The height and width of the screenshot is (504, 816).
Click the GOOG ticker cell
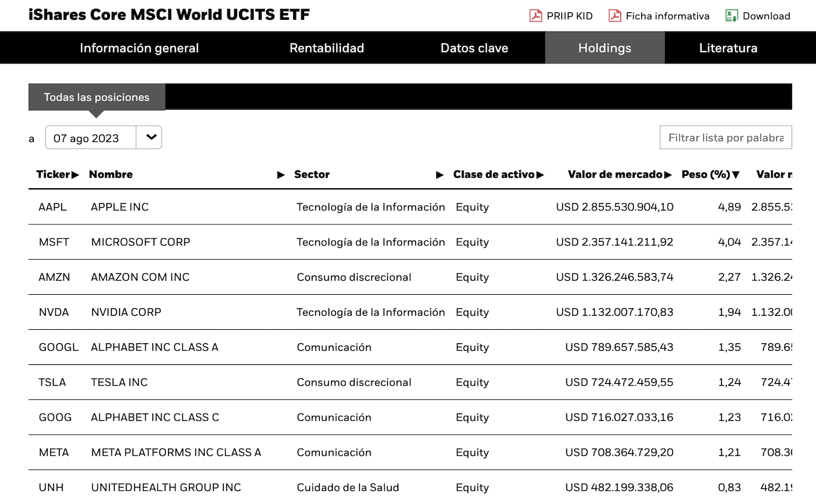coord(55,417)
